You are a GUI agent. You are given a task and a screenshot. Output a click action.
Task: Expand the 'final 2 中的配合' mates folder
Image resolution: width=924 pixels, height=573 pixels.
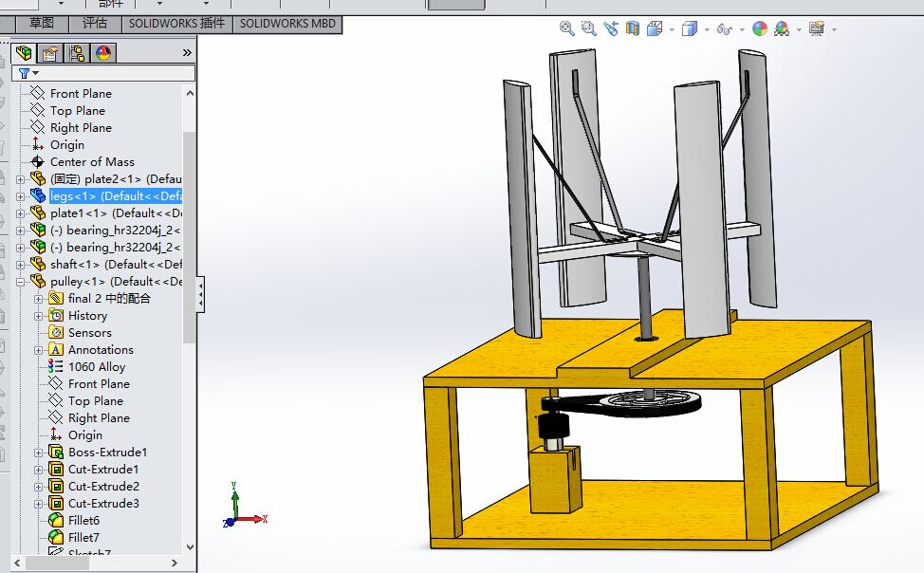click(38, 299)
